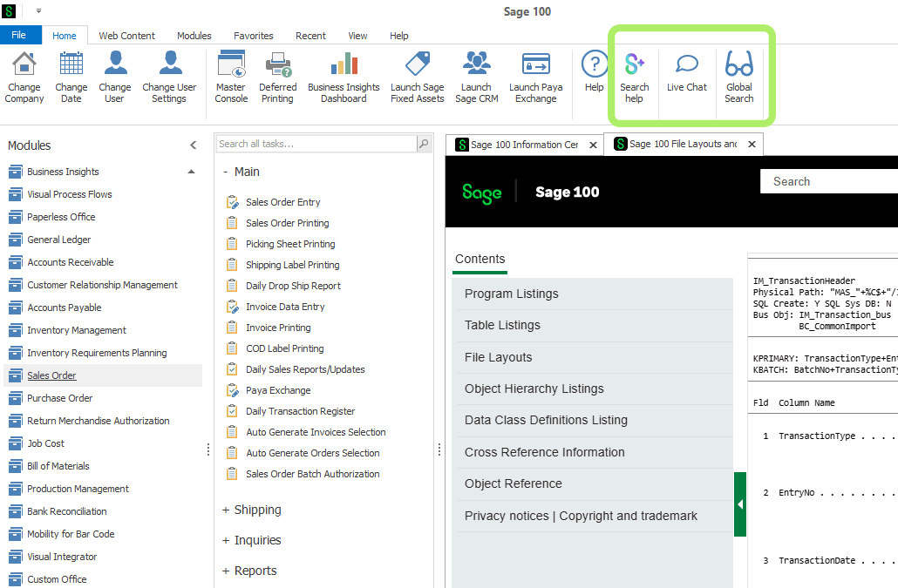Collapse the Main task group
Screen dimensions: 898x588
(x=226, y=172)
